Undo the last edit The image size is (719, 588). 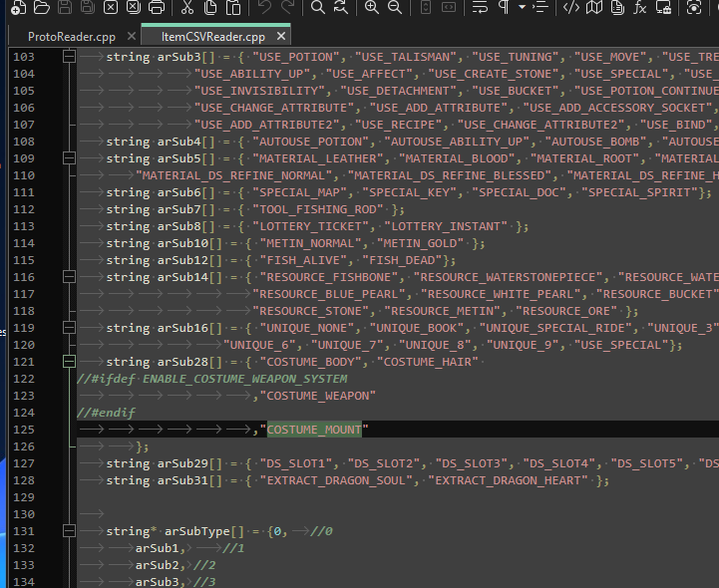264,7
